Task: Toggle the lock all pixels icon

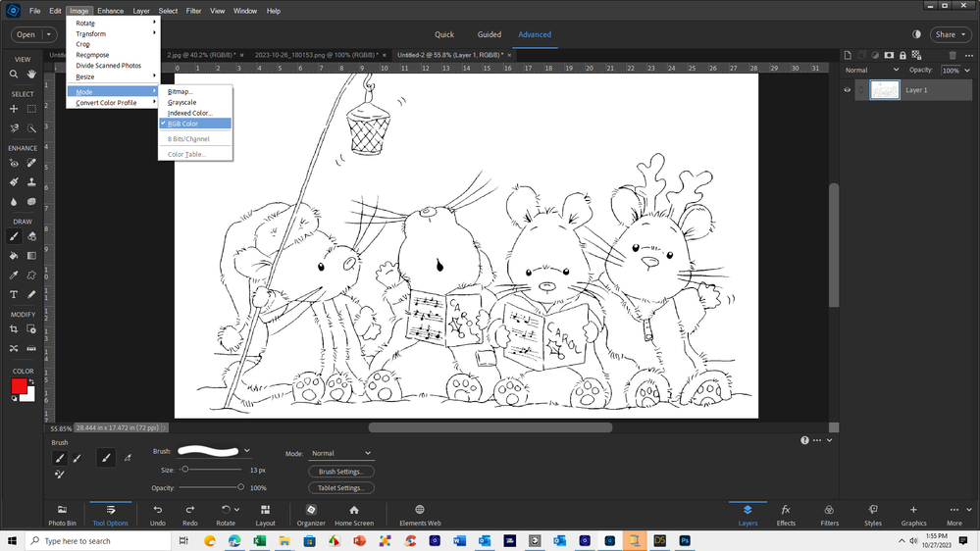Action: click(x=903, y=56)
